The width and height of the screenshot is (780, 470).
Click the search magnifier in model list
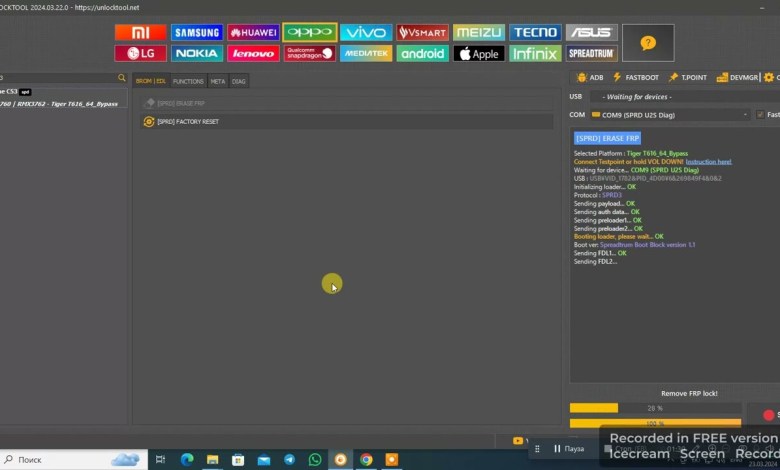point(122,78)
